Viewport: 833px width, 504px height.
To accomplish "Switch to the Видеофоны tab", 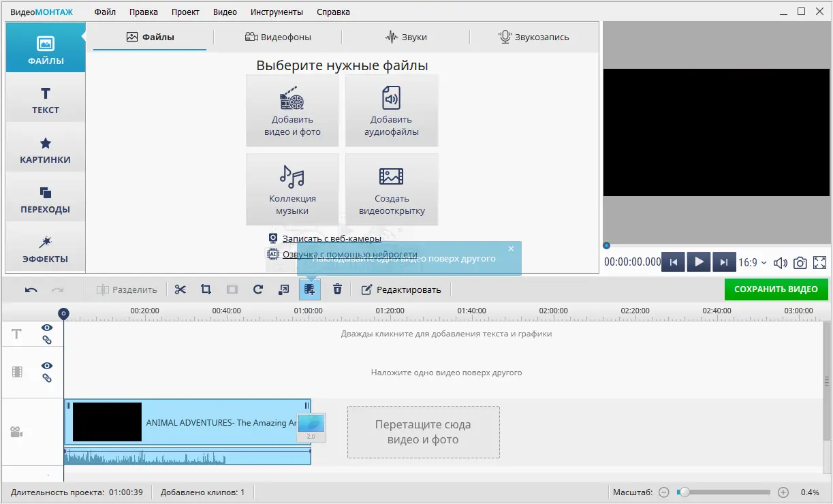I will click(x=278, y=37).
